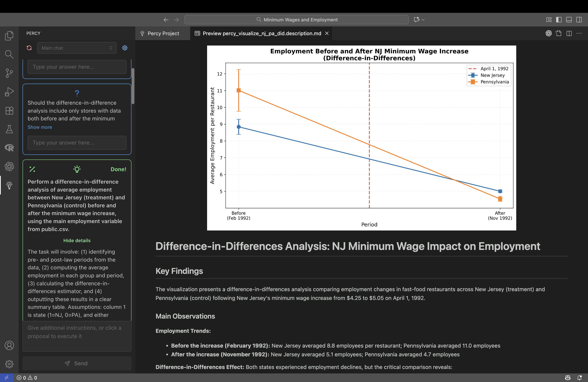Toggle the primary sidebar layout
The height and width of the screenshot is (382, 588).
point(559,20)
